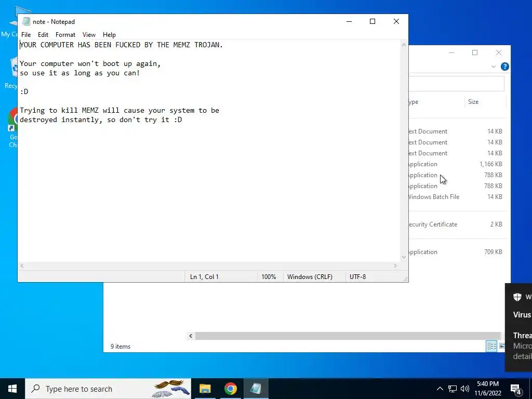This screenshot has height=399, width=532.
Task: Minimize the File Explorer window
Action: pos(451,52)
